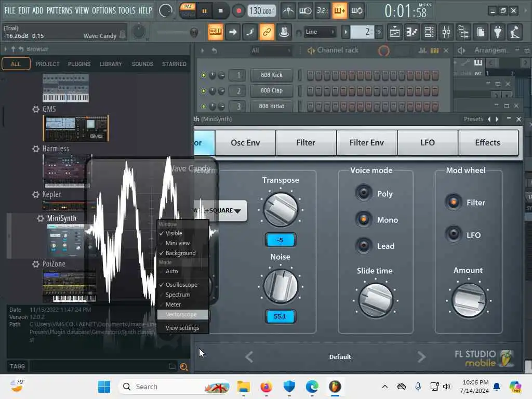Click the record button
532x399 pixels.
point(238,11)
